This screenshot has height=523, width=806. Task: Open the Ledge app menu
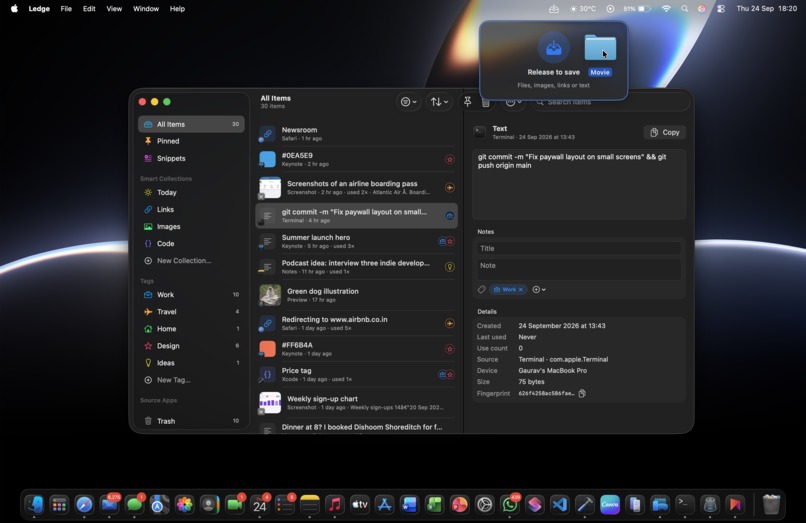click(x=39, y=9)
